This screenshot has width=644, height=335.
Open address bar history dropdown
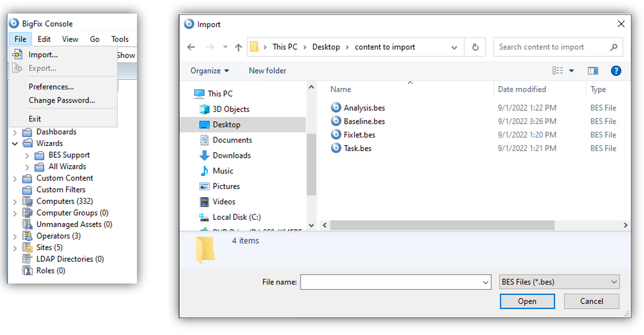454,48
